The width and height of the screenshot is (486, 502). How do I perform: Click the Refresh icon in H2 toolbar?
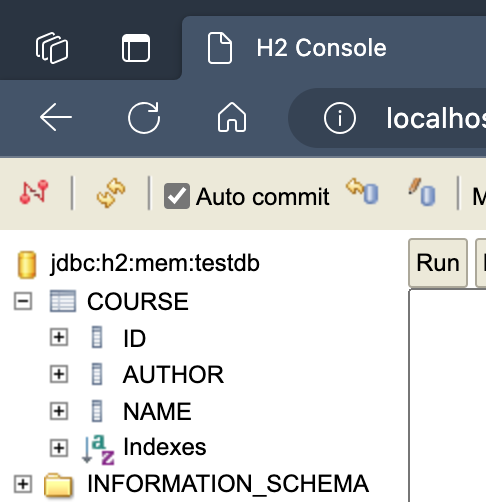(x=111, y=193)
